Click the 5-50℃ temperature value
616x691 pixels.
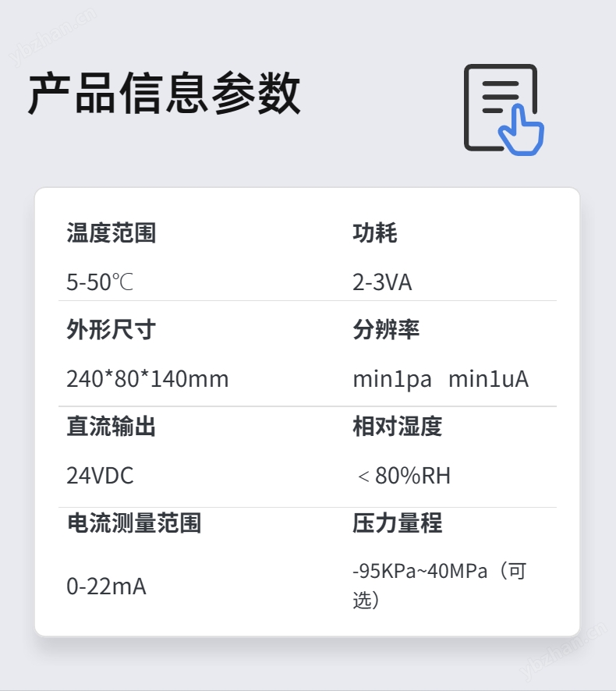pyautogui.click(x=100, y=282)
